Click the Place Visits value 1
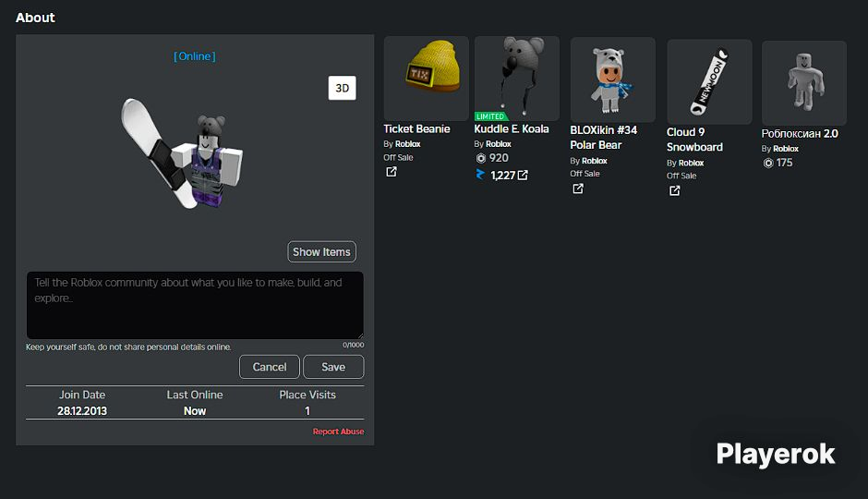868x499 pixels. tap(307, 411)
